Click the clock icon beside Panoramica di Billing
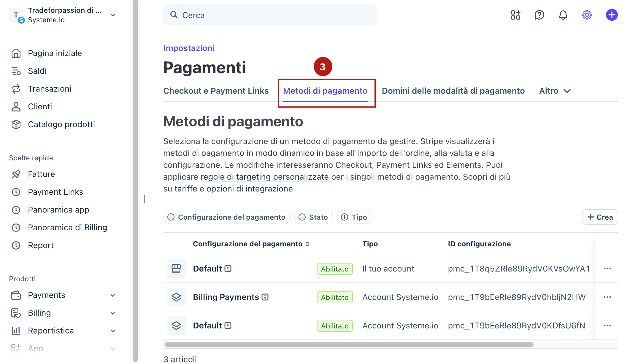 [x=16, y=228]
